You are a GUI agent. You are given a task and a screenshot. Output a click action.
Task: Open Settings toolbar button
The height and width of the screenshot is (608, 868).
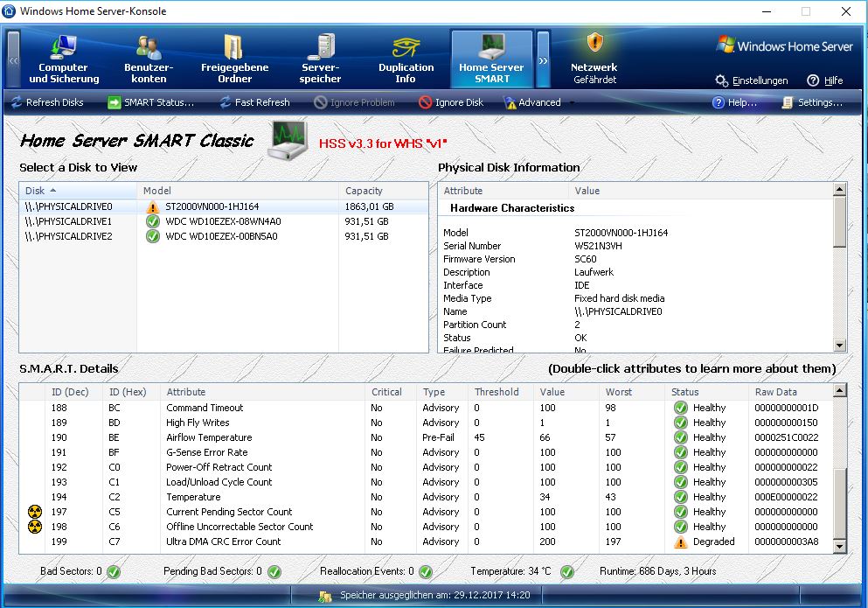(812, 102)
